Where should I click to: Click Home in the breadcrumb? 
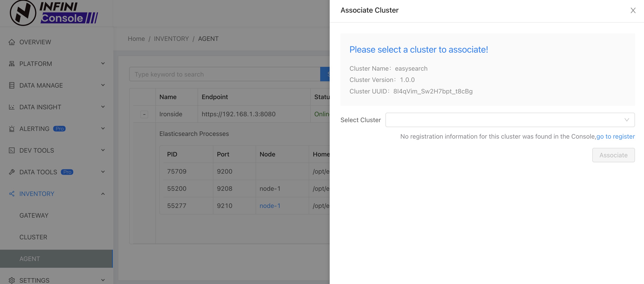[136, 39]
